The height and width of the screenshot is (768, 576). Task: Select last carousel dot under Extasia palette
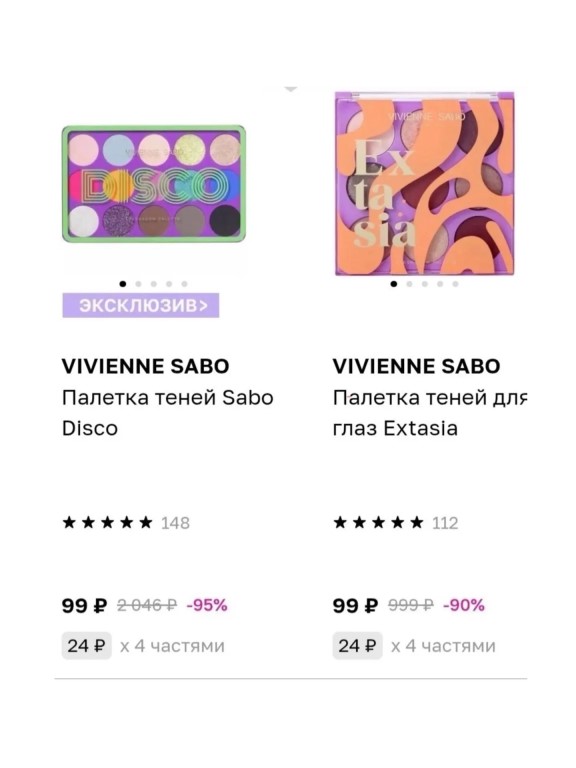456,284
